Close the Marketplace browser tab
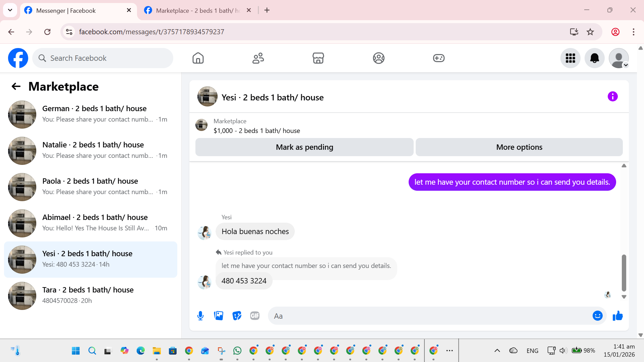Viewport: 644px width, 362px height. 249,10
